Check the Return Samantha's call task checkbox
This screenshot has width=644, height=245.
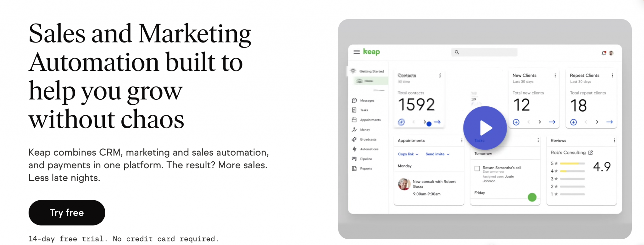coord(477,169)
